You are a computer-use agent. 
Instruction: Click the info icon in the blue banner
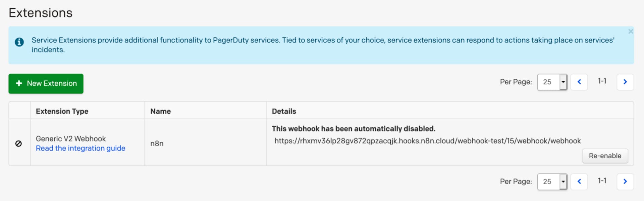[x=19, y=42]
